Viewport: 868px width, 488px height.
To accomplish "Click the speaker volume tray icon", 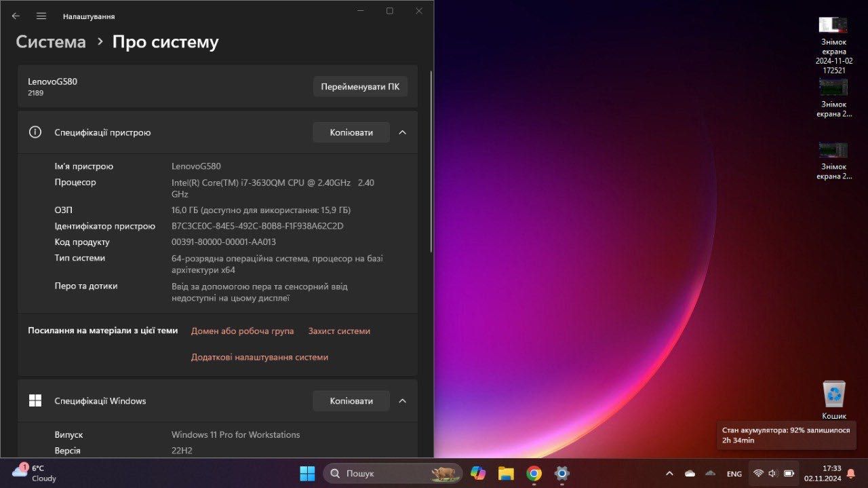I will click(x=773, y=473).
